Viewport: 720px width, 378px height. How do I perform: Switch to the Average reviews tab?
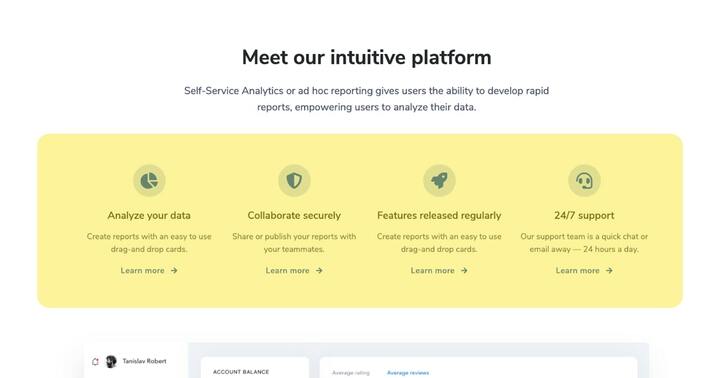point(408,373)
